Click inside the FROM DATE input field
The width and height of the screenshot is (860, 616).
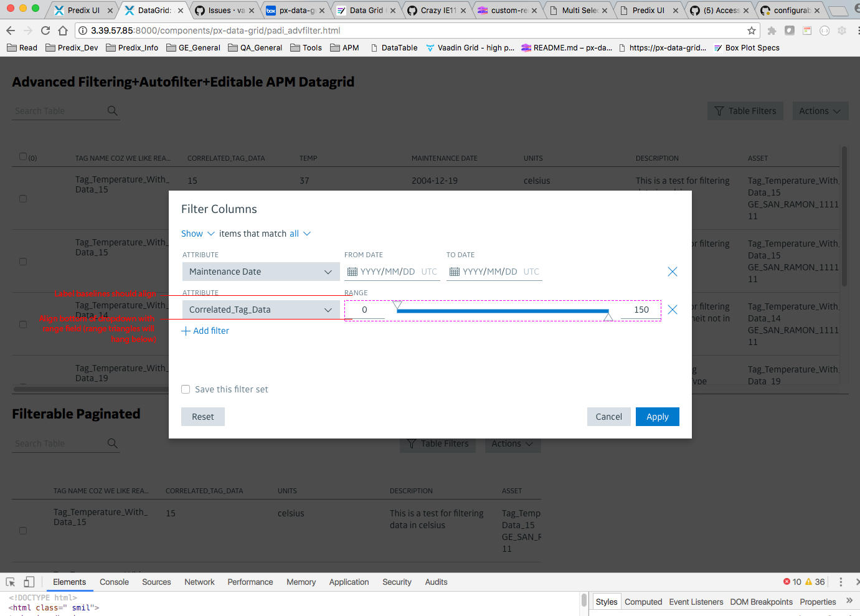(x=392, y=272)
